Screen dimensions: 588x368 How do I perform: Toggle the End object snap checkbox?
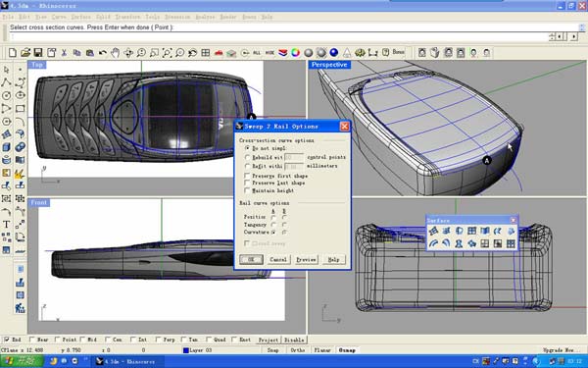click(6, 340)
